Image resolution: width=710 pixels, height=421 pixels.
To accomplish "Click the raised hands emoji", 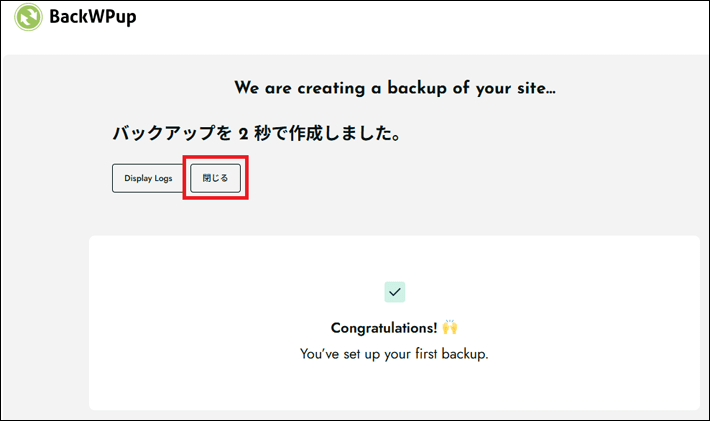I will coord(450,328).
